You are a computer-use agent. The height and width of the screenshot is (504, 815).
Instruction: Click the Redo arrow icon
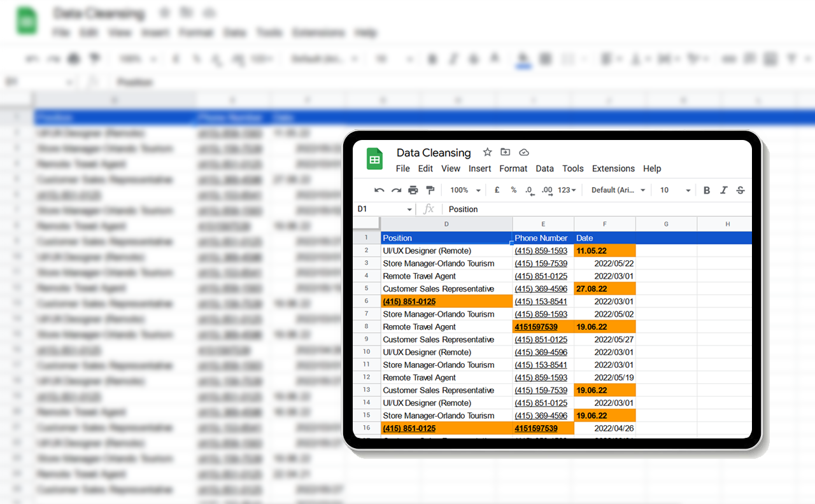[x=396, y=190]
